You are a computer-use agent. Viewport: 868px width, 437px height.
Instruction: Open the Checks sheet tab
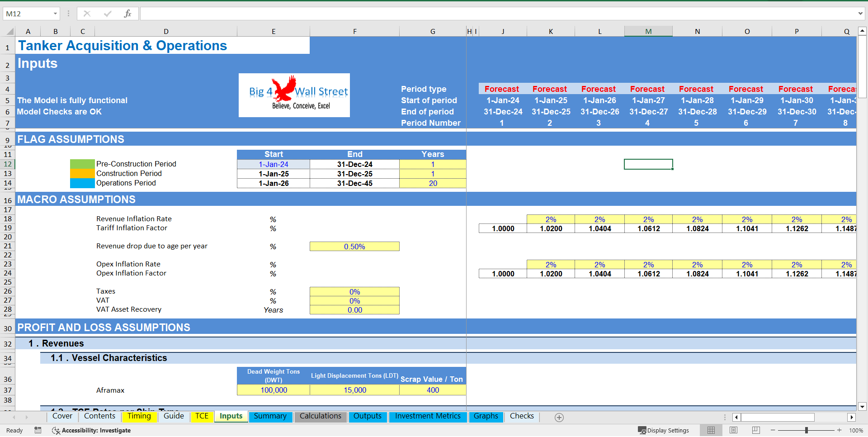click(x=522, y=416)
